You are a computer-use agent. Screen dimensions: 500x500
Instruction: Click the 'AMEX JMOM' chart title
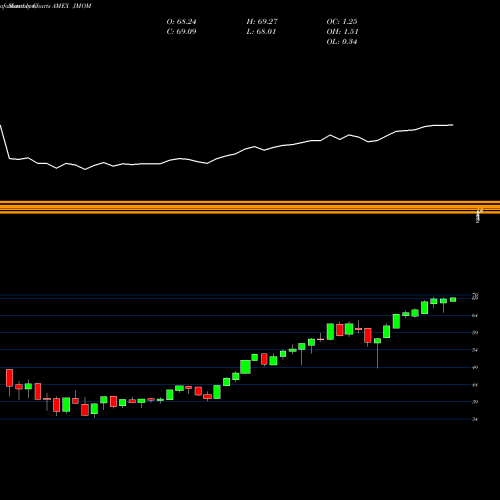(x=71, y=6)
